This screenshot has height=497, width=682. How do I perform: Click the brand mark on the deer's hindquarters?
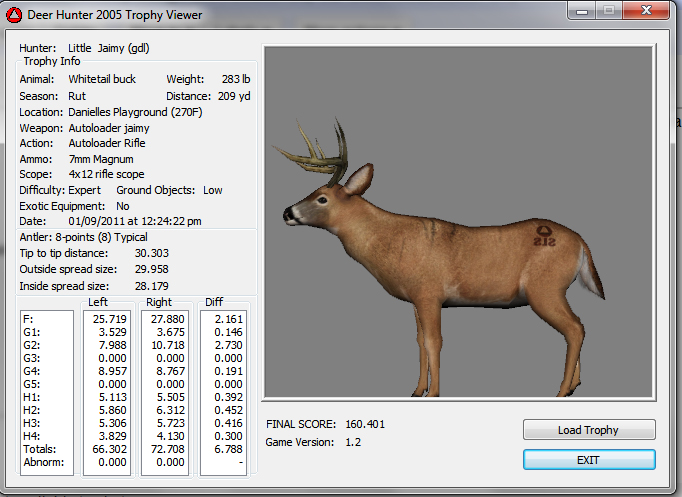click(x=544, y=234)
